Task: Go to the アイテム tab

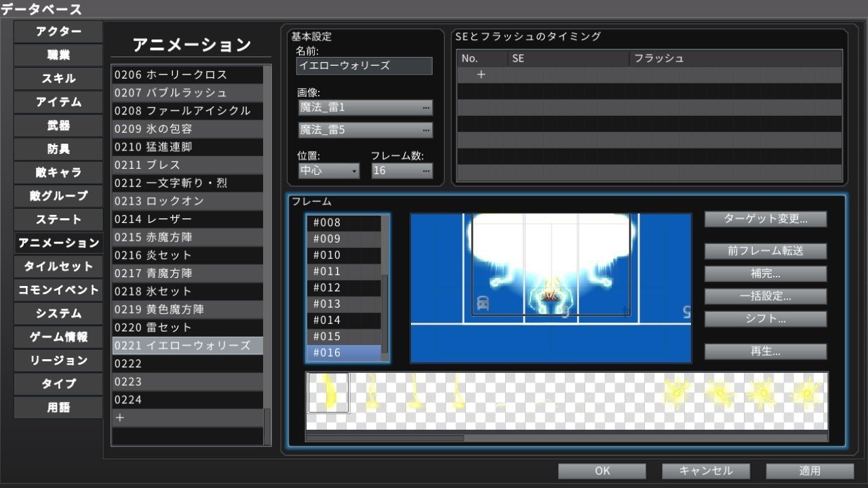Action: [58, 102]
